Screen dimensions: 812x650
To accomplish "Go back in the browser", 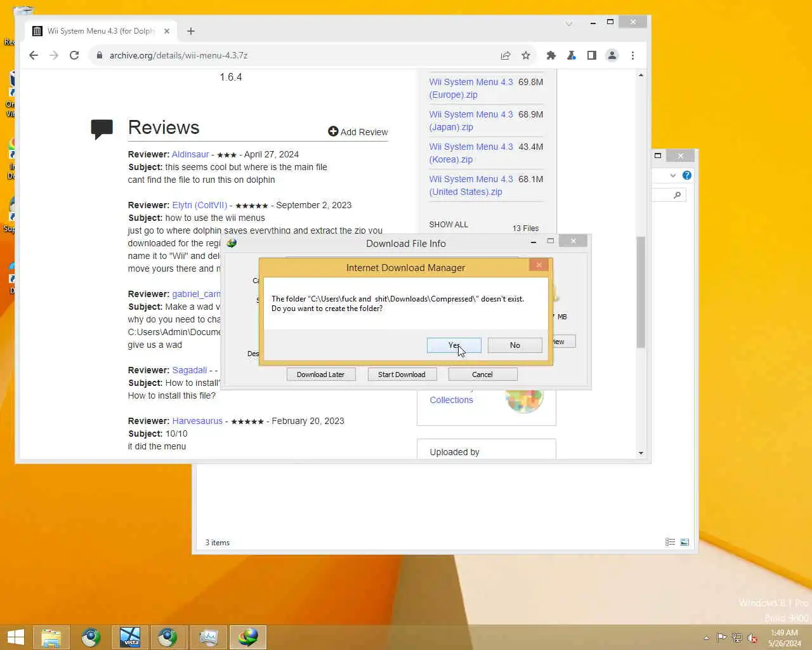I will [34, 55].
